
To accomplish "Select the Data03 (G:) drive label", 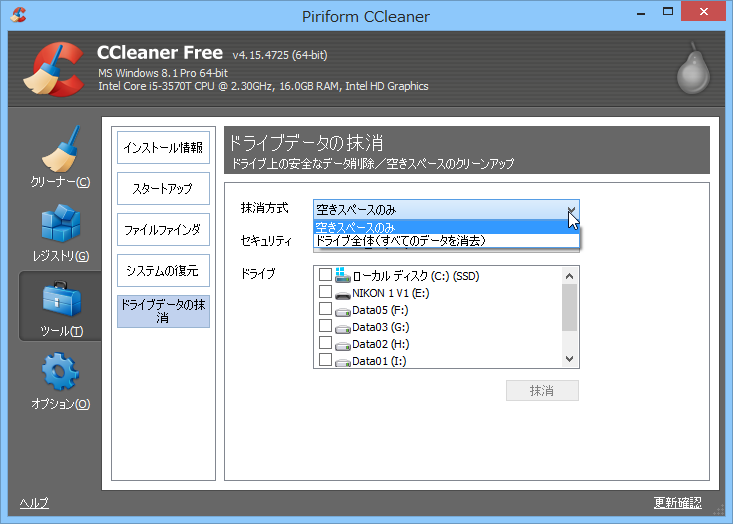I will [381, 327].
